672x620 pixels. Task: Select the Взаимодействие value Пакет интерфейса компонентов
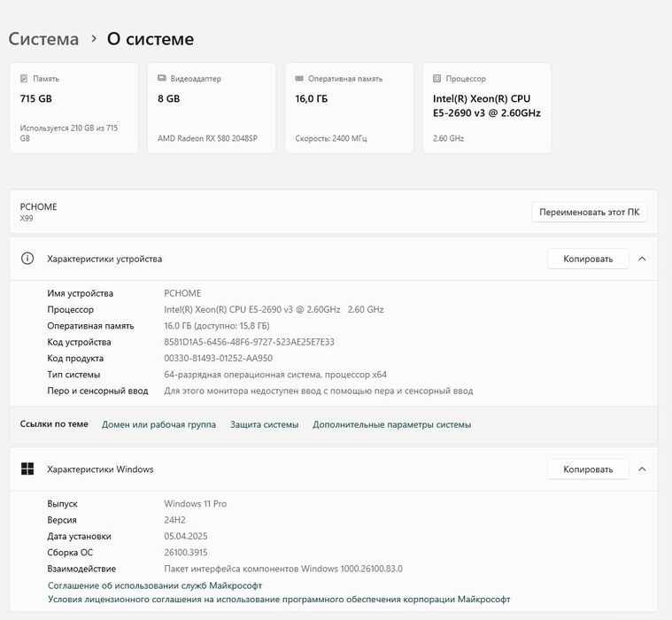coord(283,569)
